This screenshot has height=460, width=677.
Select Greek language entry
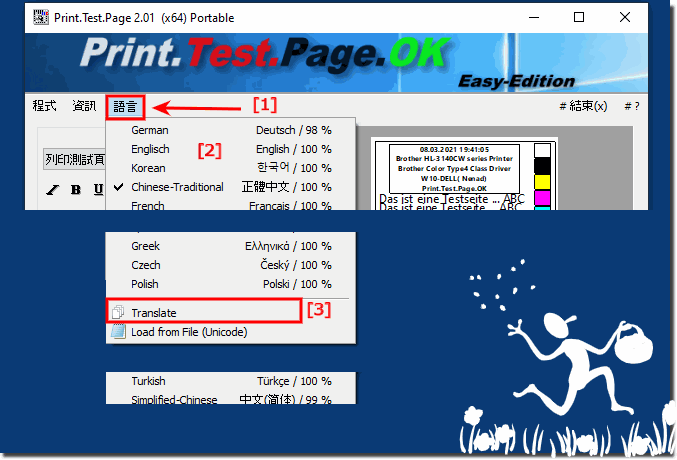[x=231, y=246]
